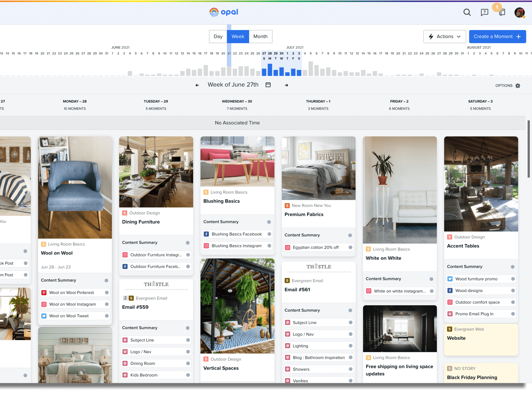This screenshot has height=399, width=532.
Task: Toggle status dot for Egyptian cotton 20% off
Action: (350, 247)
